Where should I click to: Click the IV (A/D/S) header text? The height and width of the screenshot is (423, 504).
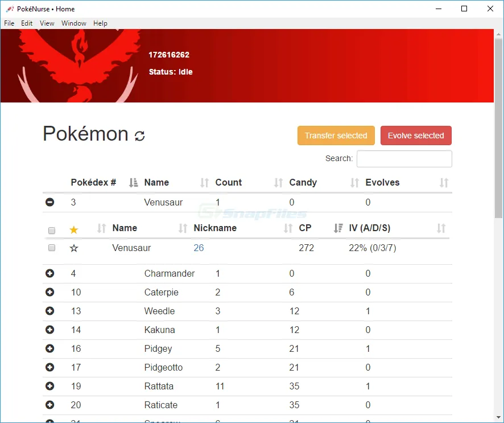[x=370, y=228]
